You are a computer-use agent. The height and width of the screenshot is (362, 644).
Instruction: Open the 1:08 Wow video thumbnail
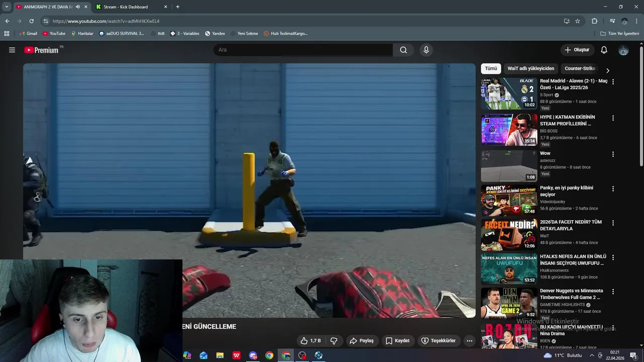pyautogui.click(x=509, y=166)
